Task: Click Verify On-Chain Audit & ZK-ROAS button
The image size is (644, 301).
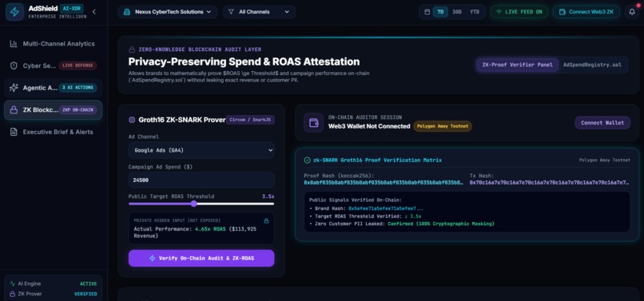Action: [201, 259]
